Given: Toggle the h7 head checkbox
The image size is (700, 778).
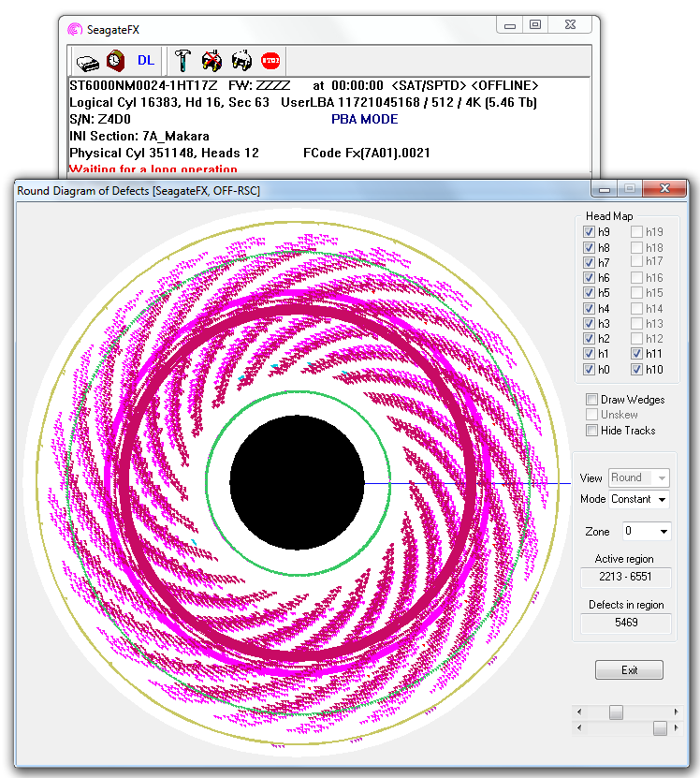Looking at the screenshot, I should pyautogui.click(x=589, y=262).
